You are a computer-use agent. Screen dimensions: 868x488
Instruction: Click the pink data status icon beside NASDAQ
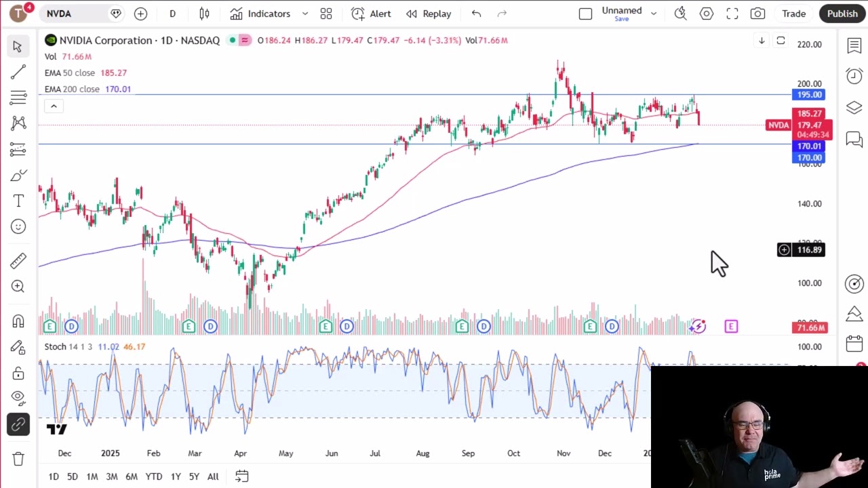[245, 41]
